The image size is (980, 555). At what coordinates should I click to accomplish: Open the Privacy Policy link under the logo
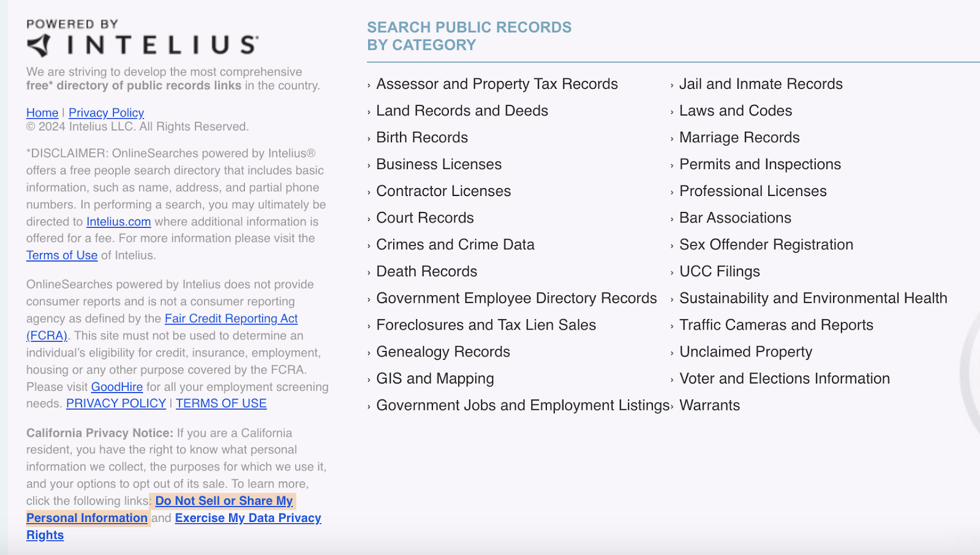pos(107,113)
